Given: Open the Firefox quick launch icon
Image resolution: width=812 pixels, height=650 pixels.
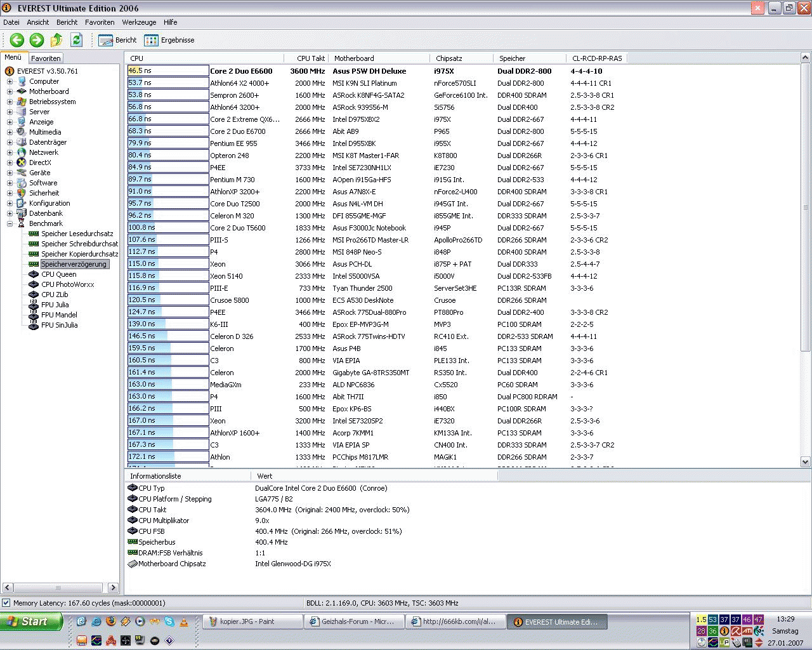Looking at the screenshot, I should (110, 621).
